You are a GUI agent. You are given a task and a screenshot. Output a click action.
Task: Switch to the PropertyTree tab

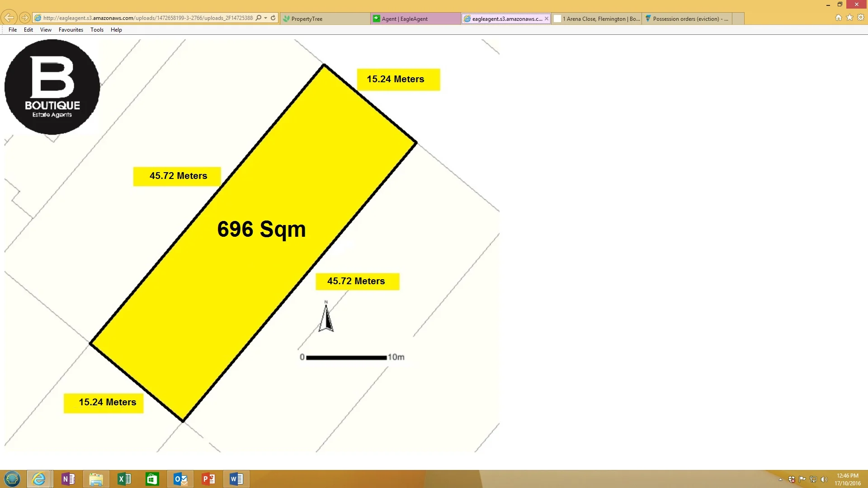coord(325,19)
